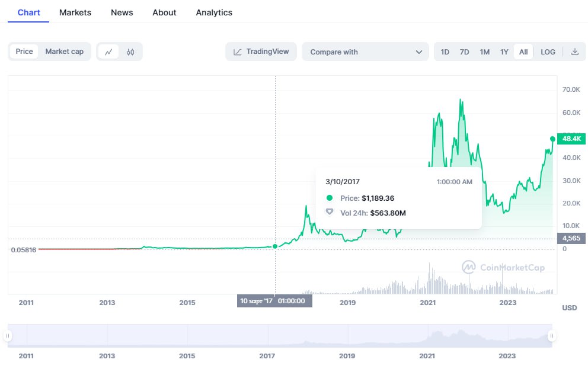Set range to 1M
The height and width of the screenshot is (382, 588).
[484, 52]
